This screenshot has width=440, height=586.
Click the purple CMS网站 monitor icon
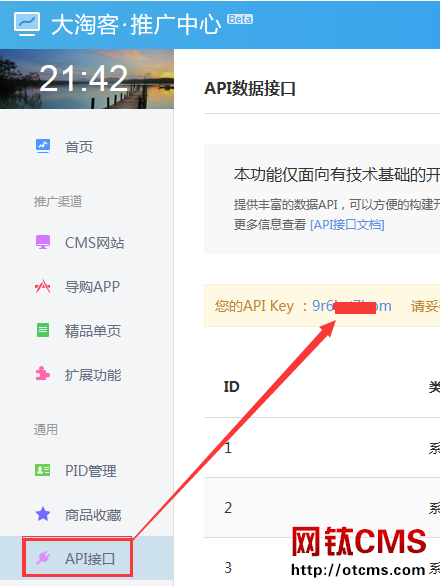pos(43,242)
